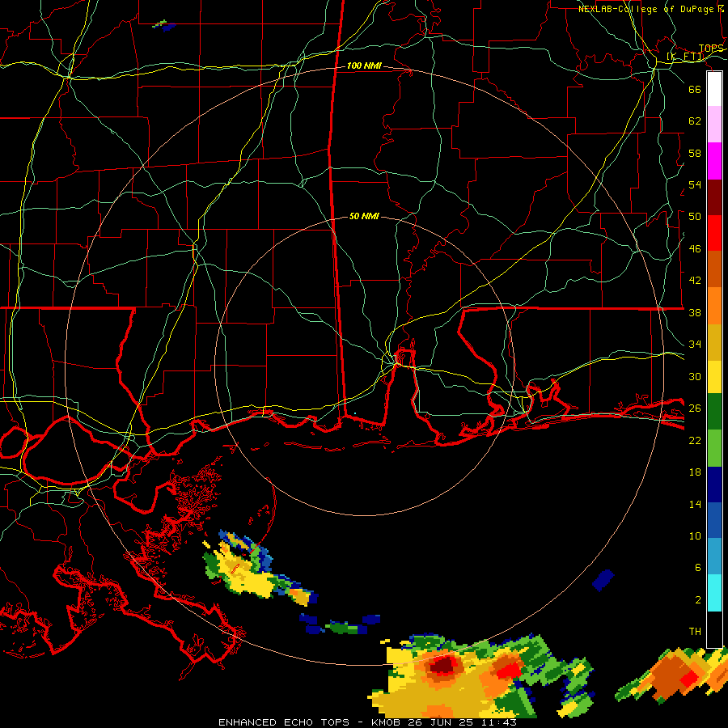Image resolution: width=728 pixels, height=728 pixels.
Task: Click the white swatch in the tops legend
Action: point(714,89)
